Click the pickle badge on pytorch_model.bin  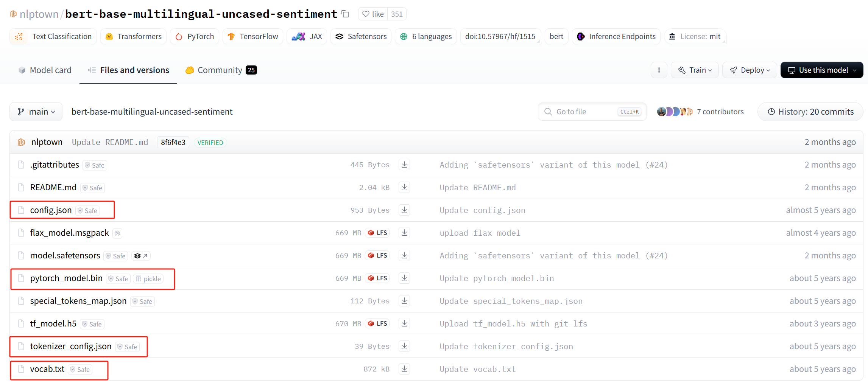148,279
